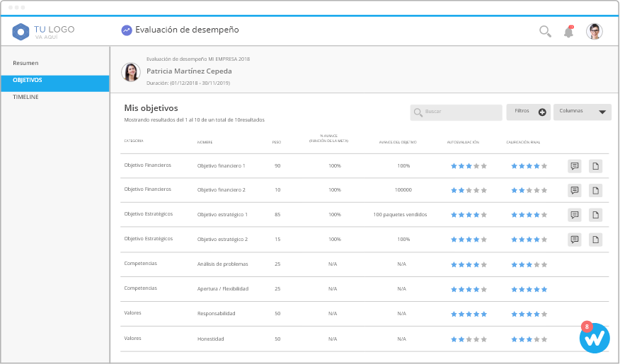
Task: Open comments for Objetivo estratégico 1
Action: pyautogui.click(x=575, y=215)
